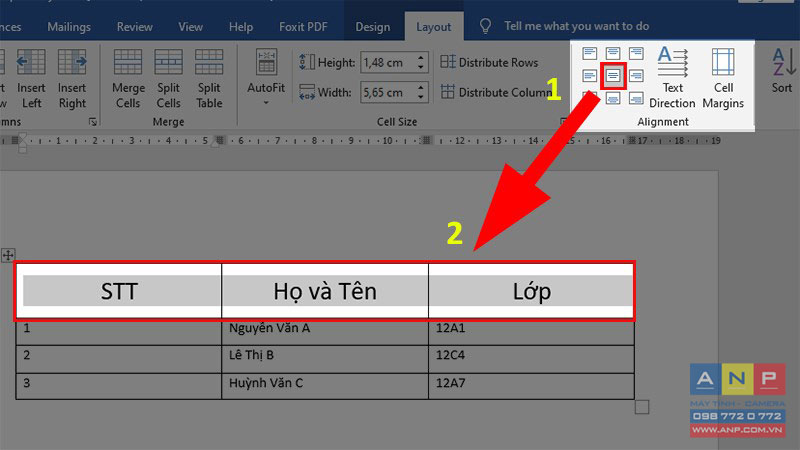Apply Align Bottom Right alignment
The width and height of the screenshot is (800, 450).
point(636,98)
